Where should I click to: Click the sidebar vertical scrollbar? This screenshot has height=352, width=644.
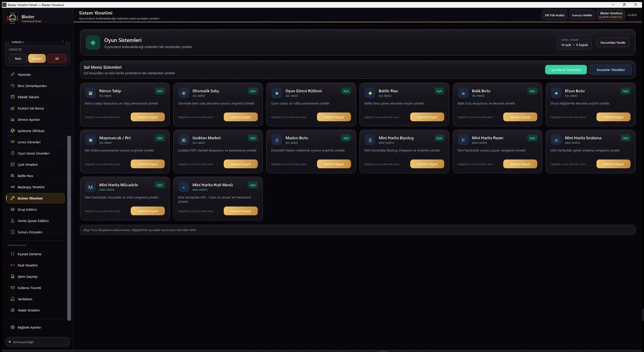tap(69, 228)
